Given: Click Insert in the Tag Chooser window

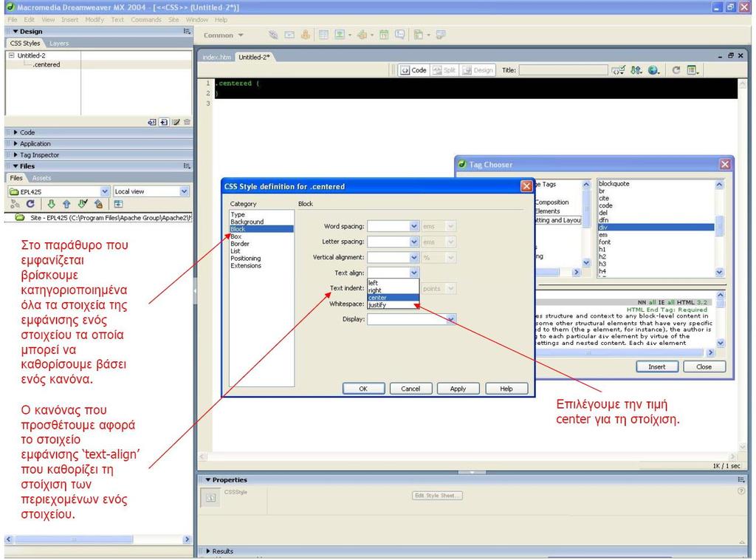Looking at the screenshot, I should pos(656,366).
